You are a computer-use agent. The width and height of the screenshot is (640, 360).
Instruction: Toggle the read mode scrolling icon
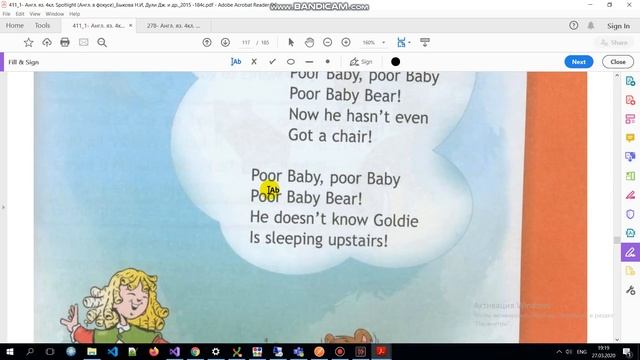(x=424, y=42)
